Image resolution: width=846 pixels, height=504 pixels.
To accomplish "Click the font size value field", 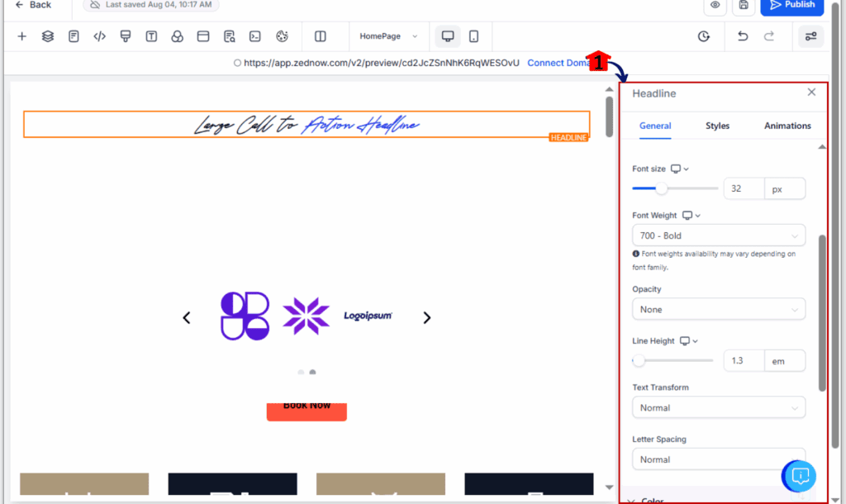I will click(x=744, y=189).
